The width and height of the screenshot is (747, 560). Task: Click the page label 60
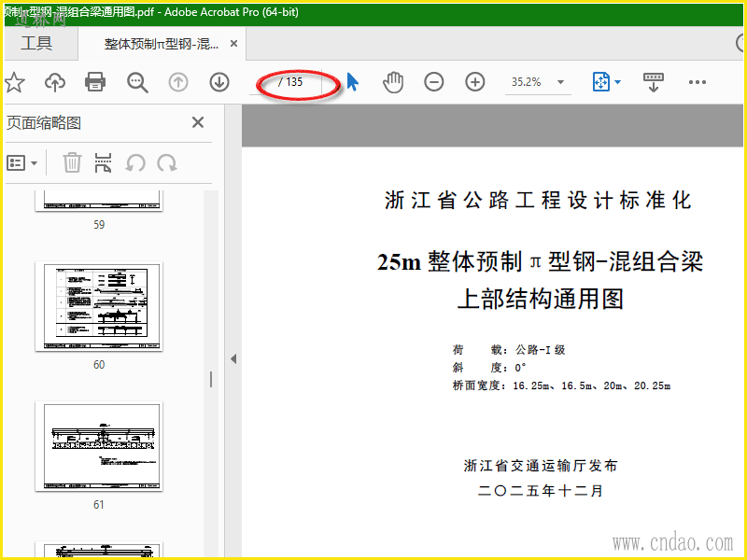click(99, 365)
